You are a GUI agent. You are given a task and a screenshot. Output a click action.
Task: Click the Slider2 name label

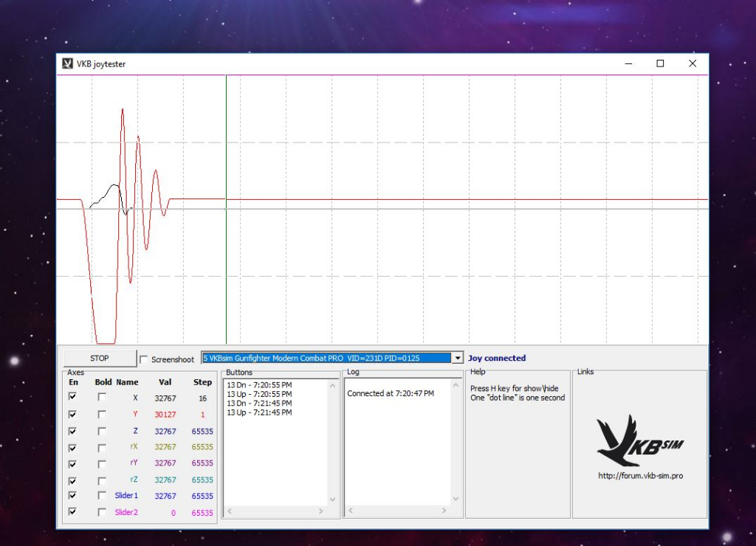(126, 512)
